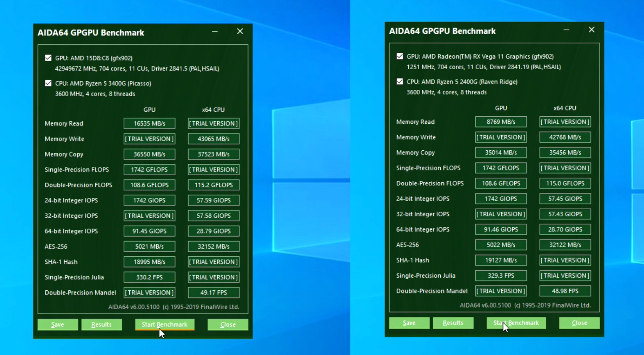
Task: Click Double-Precision Mandel 48.98 FPS value
Action: click(x=565, y=291)
